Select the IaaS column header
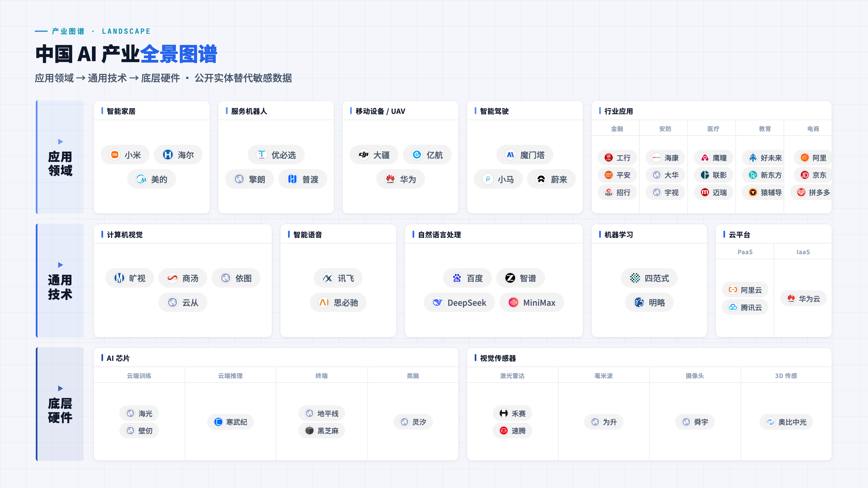This screenshot has height=488, width=868. point(803,252)
